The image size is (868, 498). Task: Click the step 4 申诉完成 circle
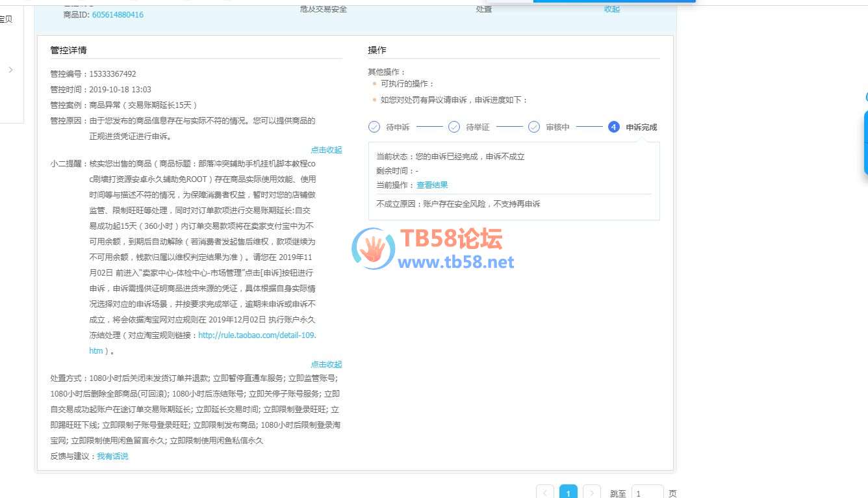point(614,127)
